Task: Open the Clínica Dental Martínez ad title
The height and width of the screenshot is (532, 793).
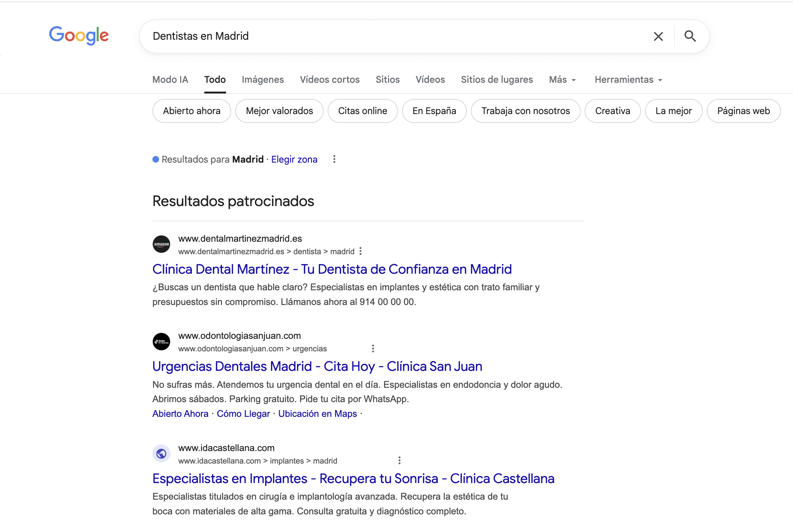Action: point(332,269)
